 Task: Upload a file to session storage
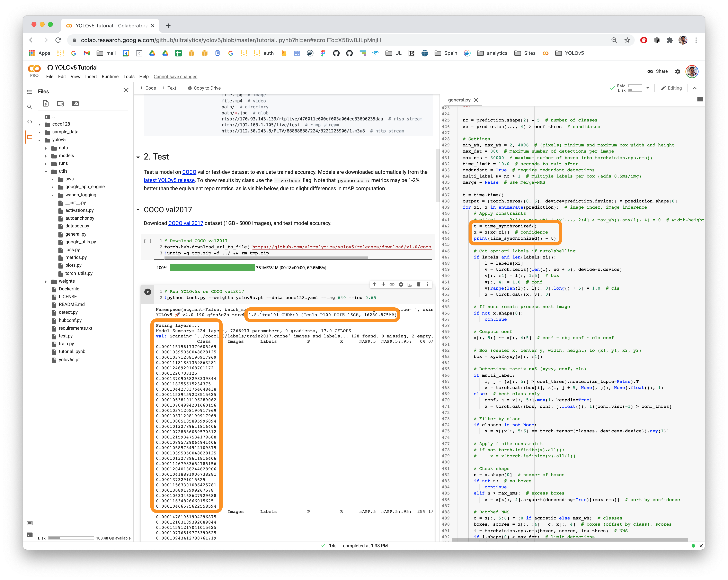[46, 103]
